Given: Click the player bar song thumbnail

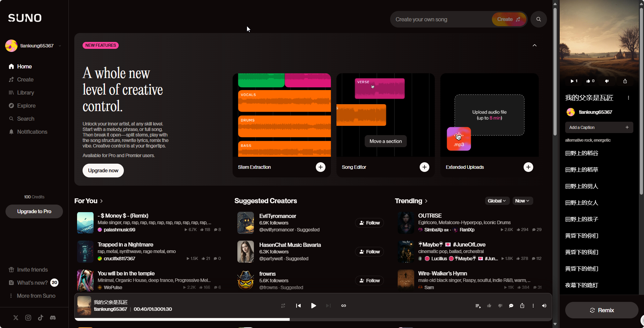Looking at the screenshot, I should coord(84,306).
